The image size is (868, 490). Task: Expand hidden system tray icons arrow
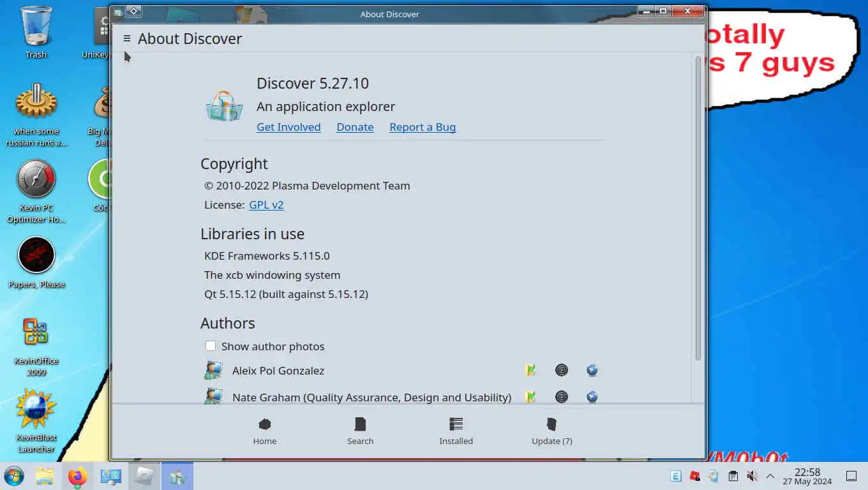point(770,476)
